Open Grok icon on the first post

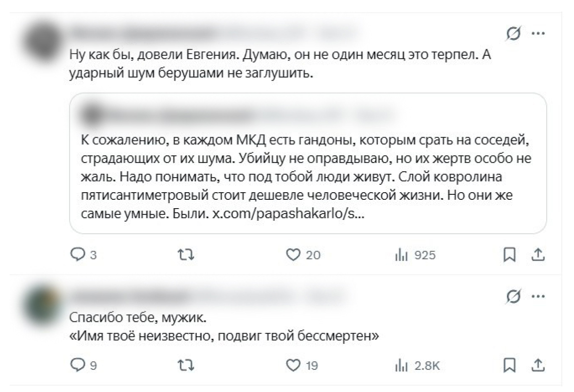(x=513, y=33)
